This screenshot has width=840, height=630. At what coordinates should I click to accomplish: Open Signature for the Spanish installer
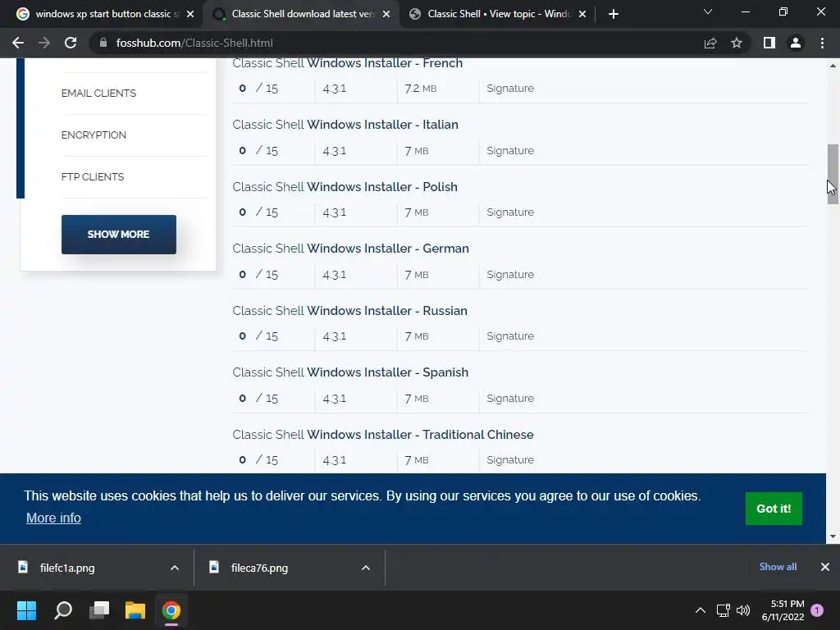click(510, 399)
